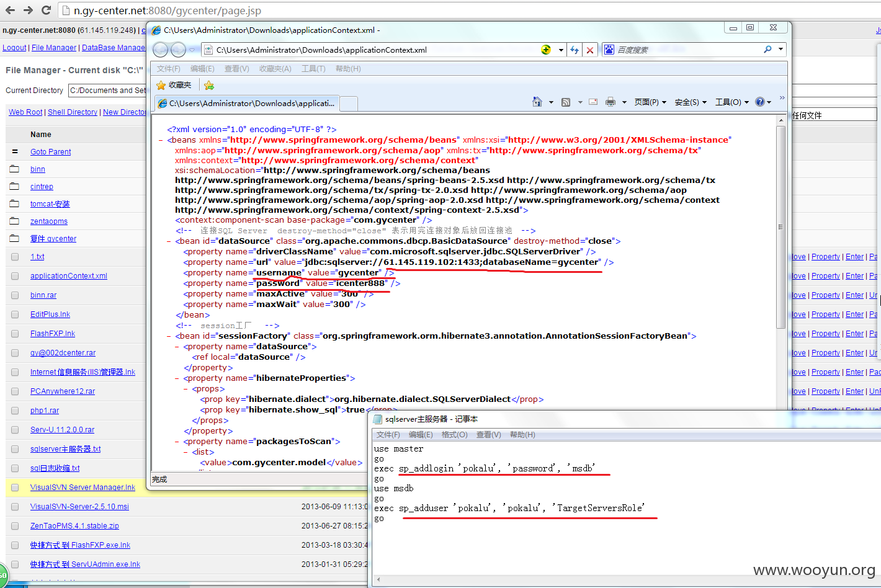
Task: Click IE back navigation button
Action: click(161, 50)
